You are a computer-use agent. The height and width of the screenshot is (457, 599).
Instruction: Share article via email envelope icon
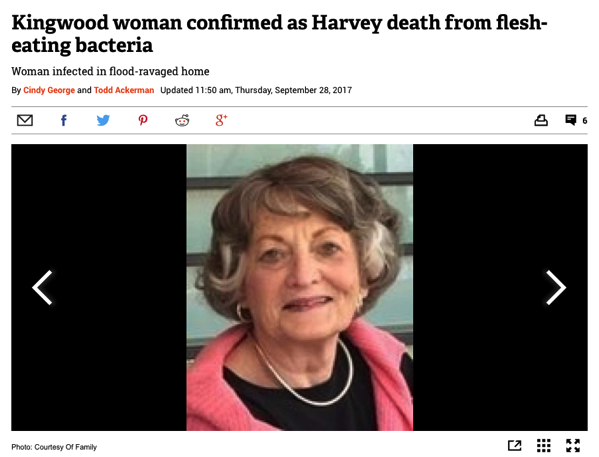click(25, 120)
